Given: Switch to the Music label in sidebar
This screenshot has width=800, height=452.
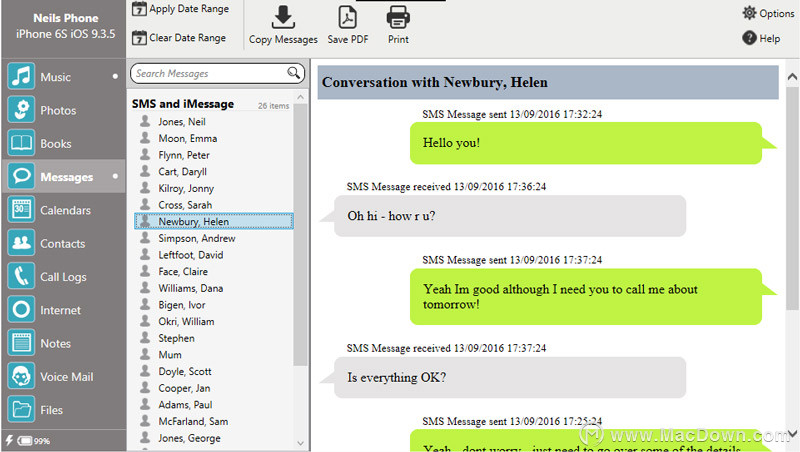Looking at the screenshot, I should [56, 77].
